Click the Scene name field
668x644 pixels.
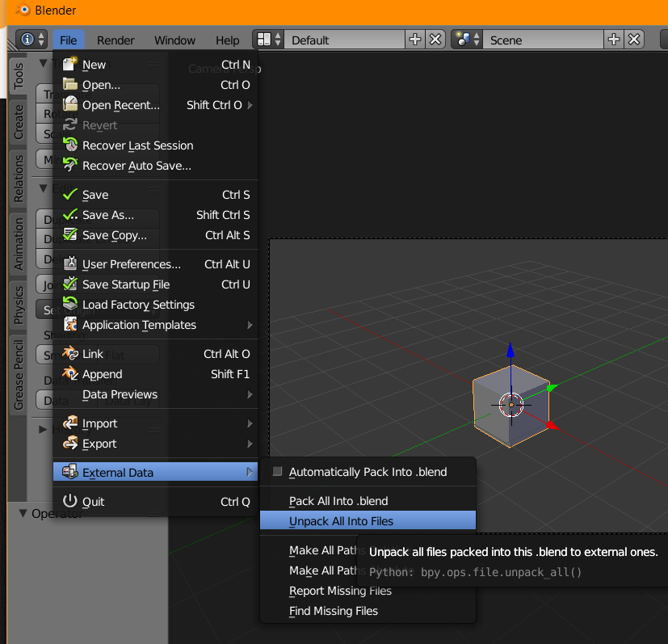click(543, 40)
